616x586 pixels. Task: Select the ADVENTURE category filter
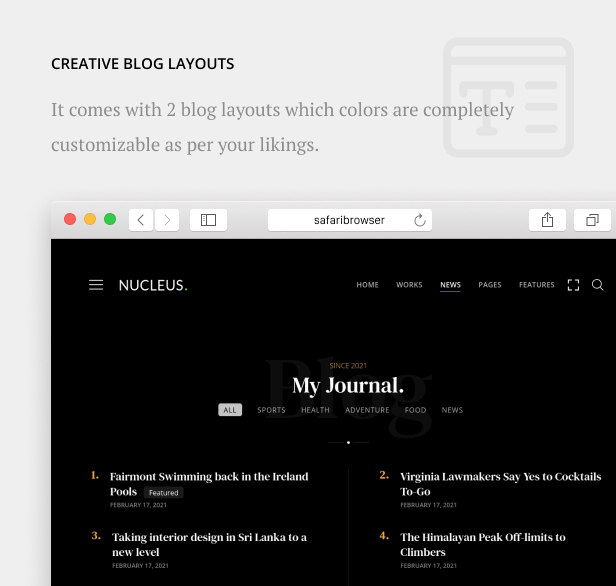367,410
